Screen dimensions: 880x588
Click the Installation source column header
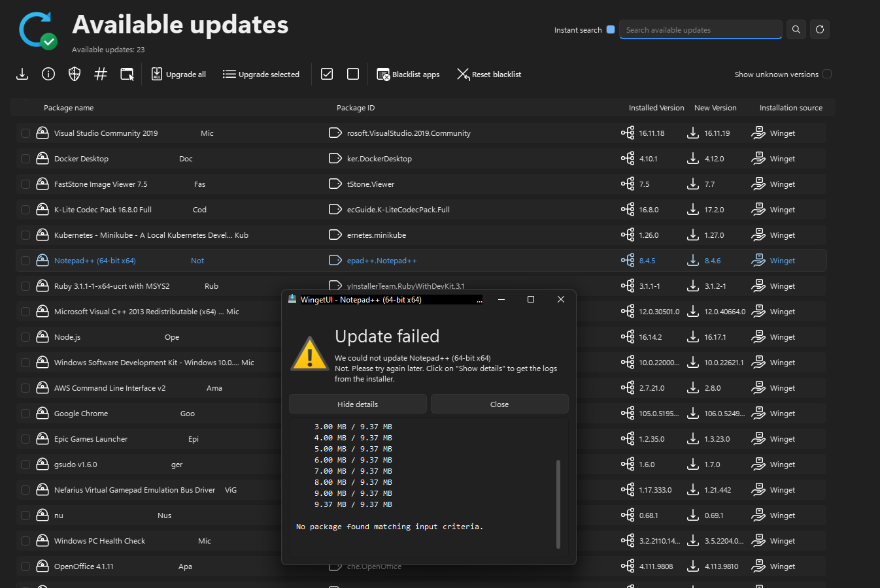791,107
